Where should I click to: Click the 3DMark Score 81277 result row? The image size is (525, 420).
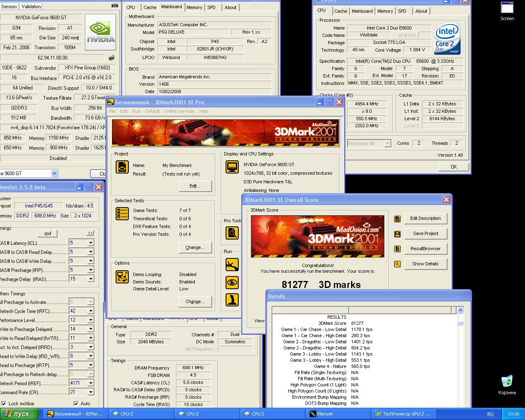coord(364,323)
